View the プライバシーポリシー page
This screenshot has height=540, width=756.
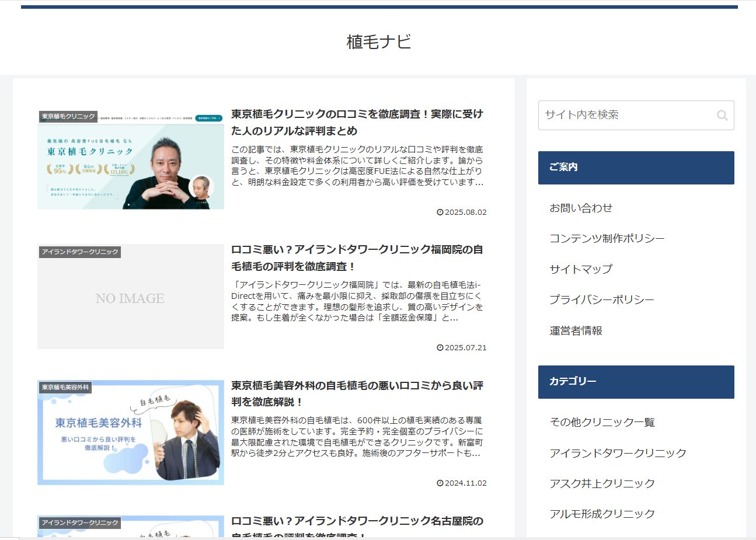601,299
